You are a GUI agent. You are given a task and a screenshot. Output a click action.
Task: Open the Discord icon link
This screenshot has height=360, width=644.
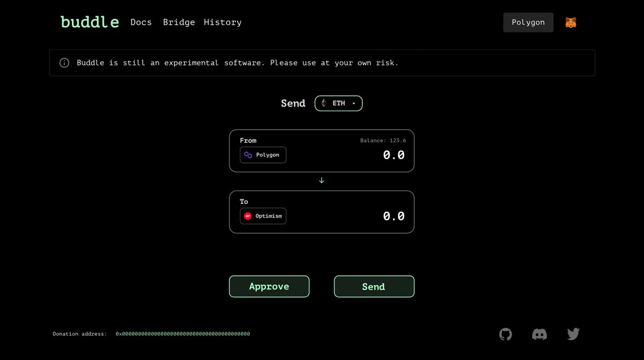(539, 335)
